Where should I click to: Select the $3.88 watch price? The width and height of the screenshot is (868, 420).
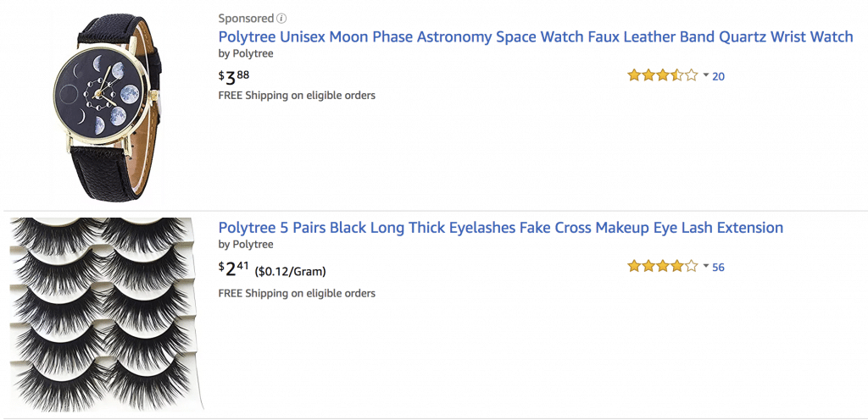coord(234,76)
